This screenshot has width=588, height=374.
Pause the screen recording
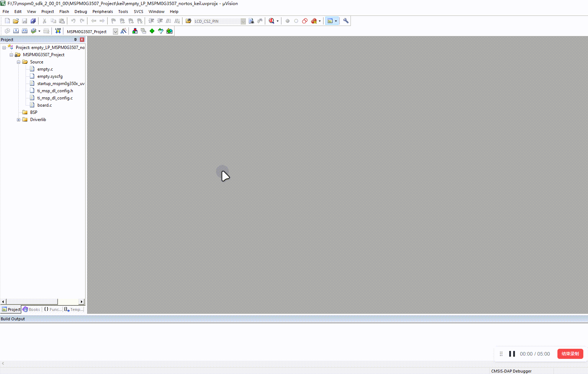512,354
